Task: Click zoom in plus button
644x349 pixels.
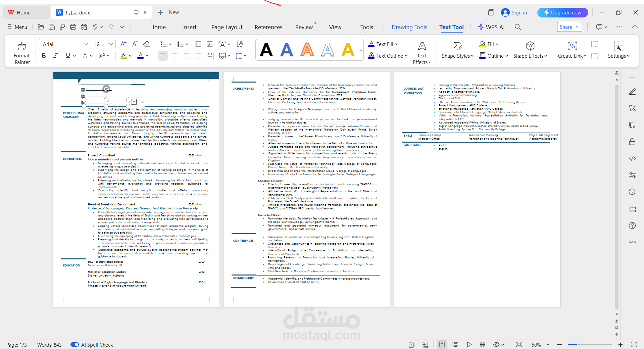Action: pos(620,345)
